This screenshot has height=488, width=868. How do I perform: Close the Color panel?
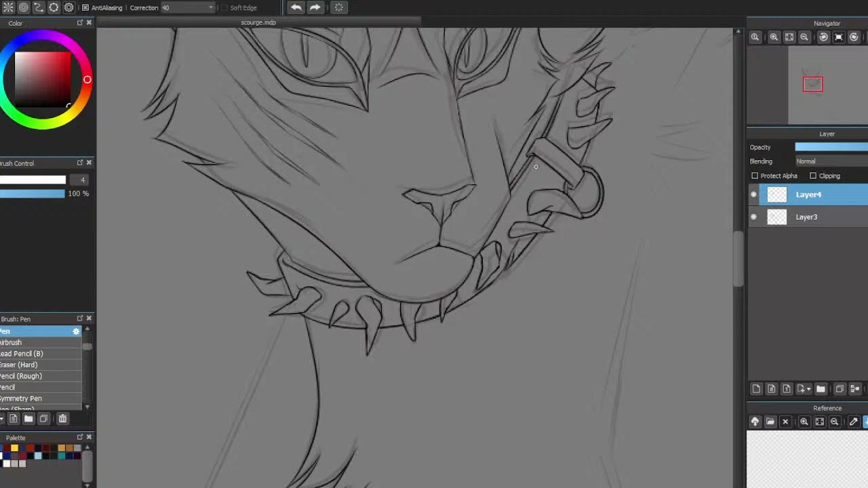coord(89,22)
